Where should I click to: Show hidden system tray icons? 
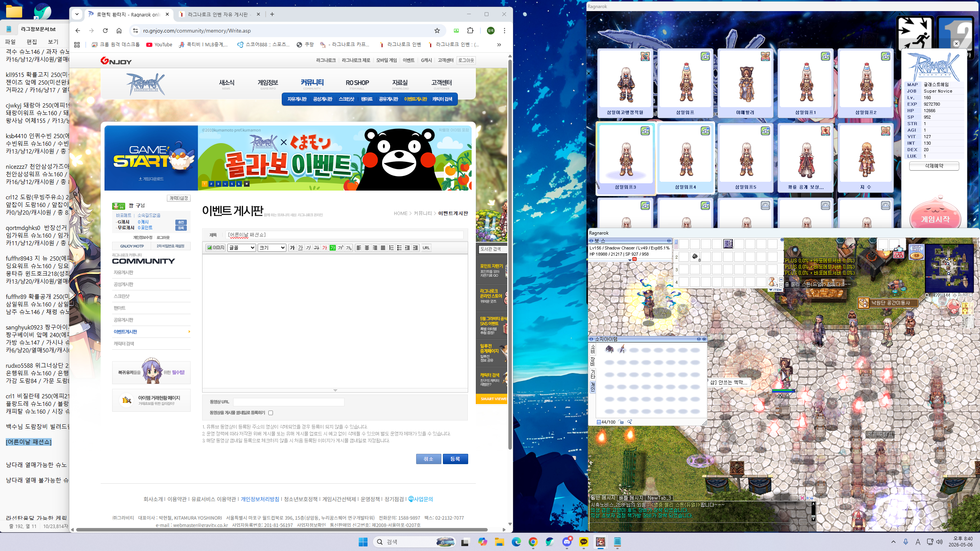tap(893, 542)
